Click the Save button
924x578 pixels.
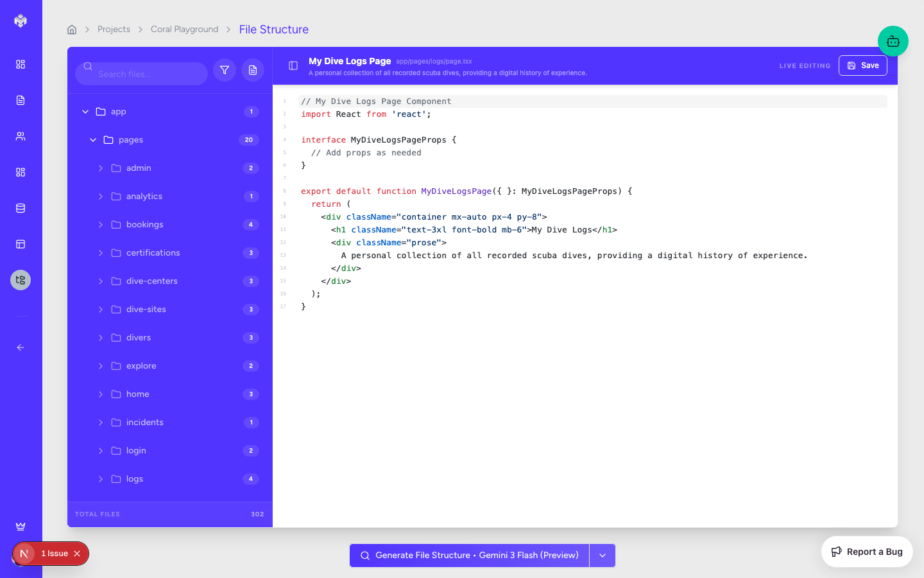click(x=862, y=66)
